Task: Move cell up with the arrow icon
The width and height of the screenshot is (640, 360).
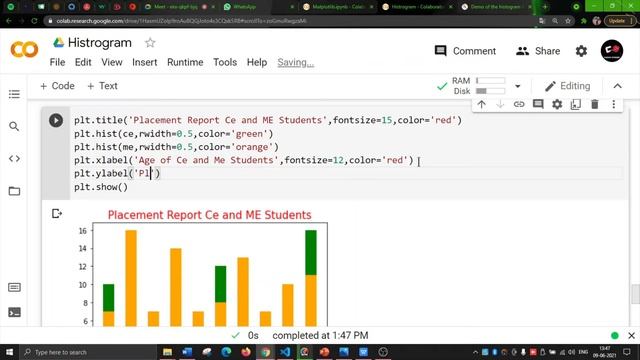Action: point(482,104)
